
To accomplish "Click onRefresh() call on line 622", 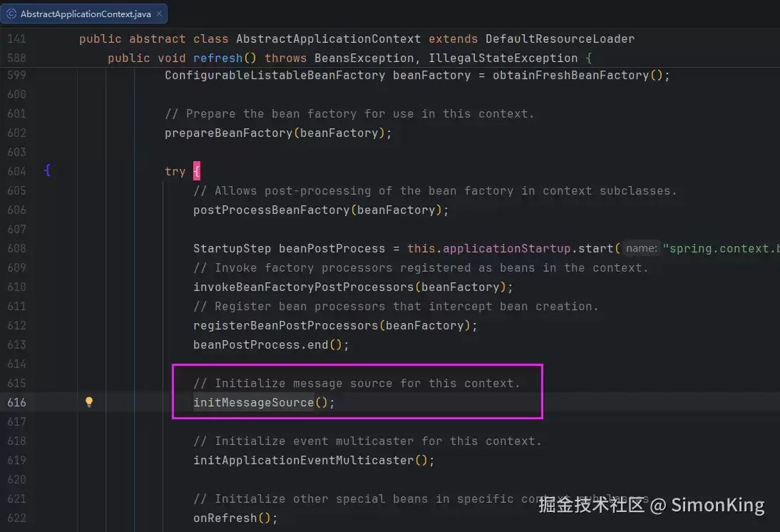I will [232, 518].
